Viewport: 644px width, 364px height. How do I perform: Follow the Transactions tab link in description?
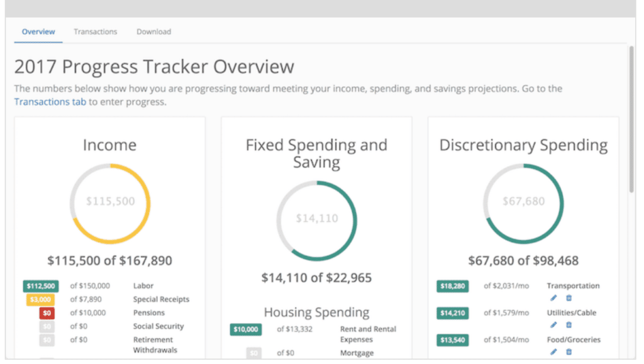(50, 101)
